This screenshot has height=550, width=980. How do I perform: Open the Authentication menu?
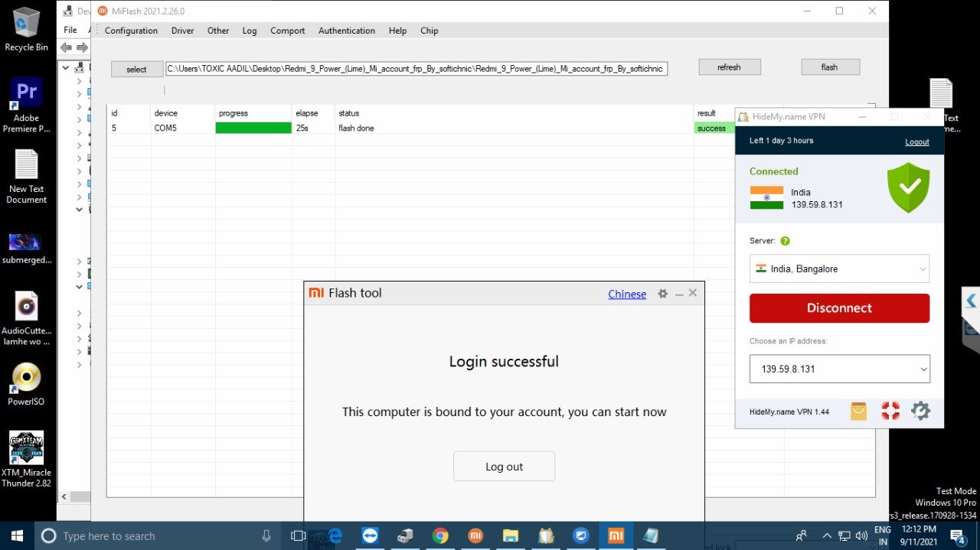(346, 31)
